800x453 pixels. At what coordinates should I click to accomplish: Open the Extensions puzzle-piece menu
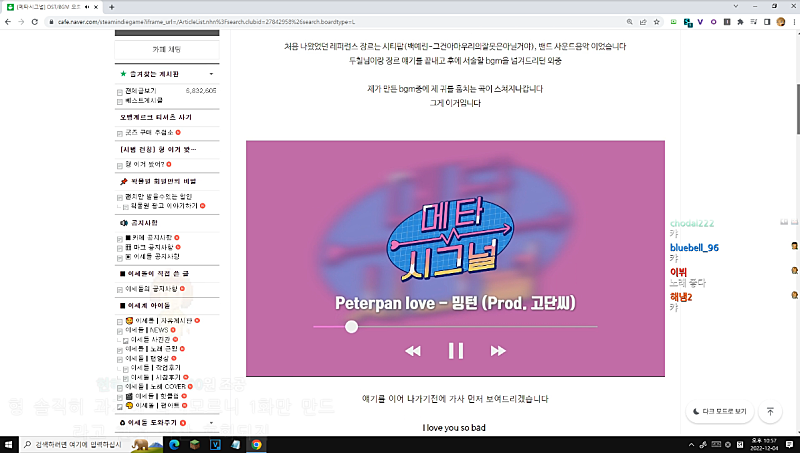[x=740, y=22]
